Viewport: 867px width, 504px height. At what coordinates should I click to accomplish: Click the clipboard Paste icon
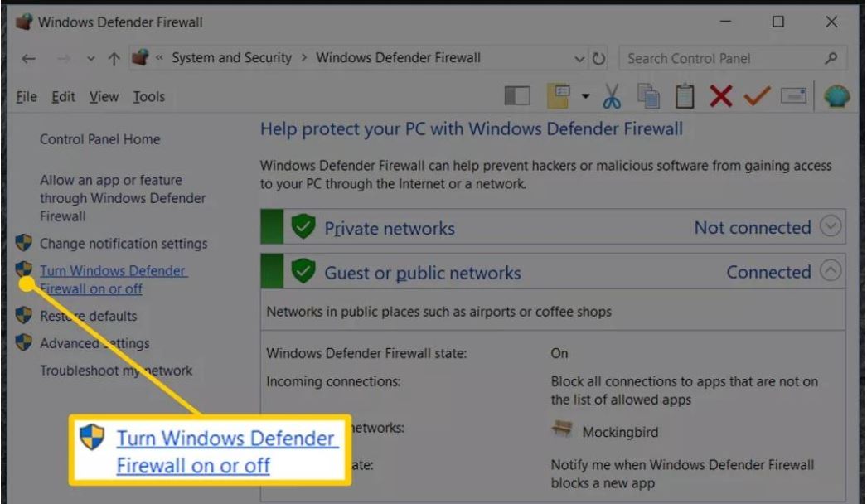click(x=684, y=96)
